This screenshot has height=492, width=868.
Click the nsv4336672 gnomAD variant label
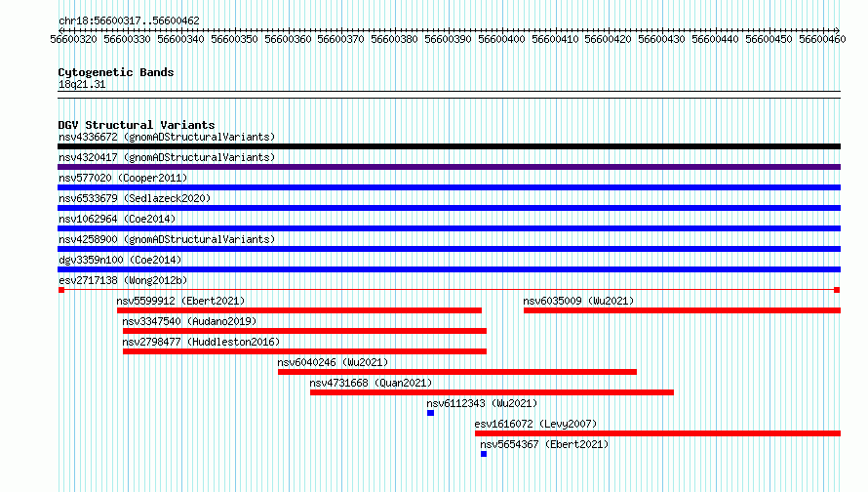click(167, 137)
